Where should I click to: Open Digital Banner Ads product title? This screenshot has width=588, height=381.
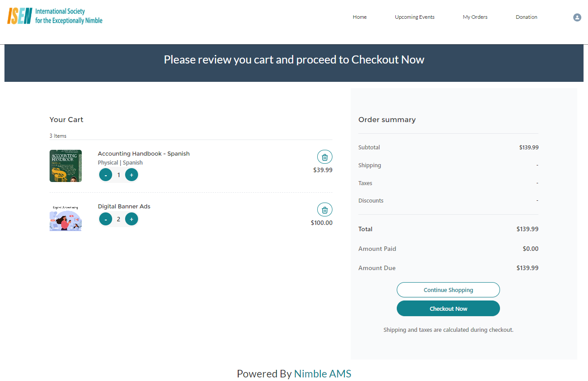[124, 206]
